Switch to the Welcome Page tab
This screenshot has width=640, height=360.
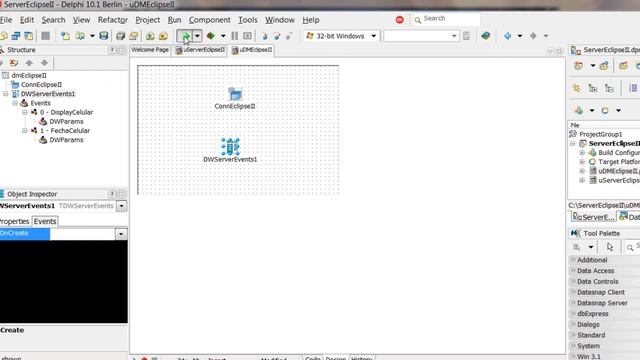pyautogui.click(x=150, y=50)
